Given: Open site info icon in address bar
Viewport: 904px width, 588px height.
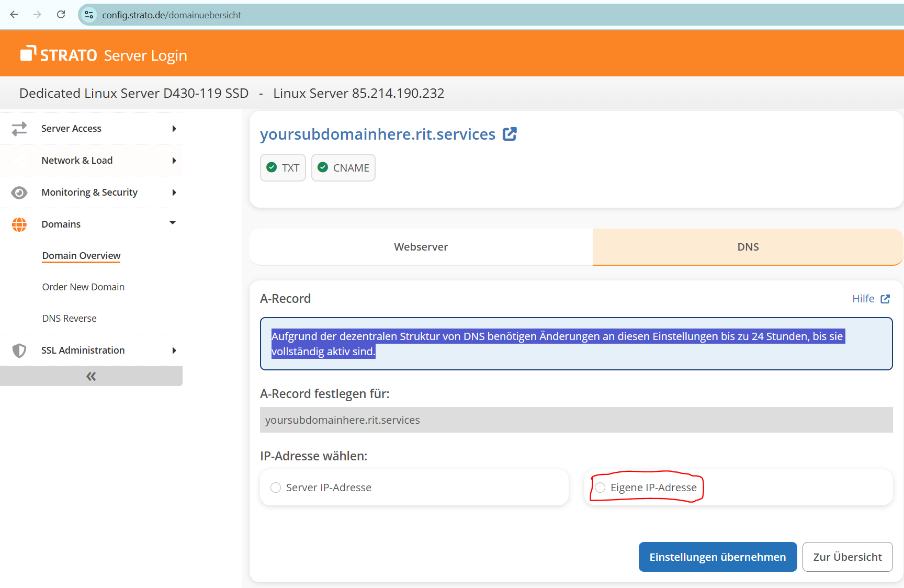Looking at the screenshot, I should click(89, 15).
